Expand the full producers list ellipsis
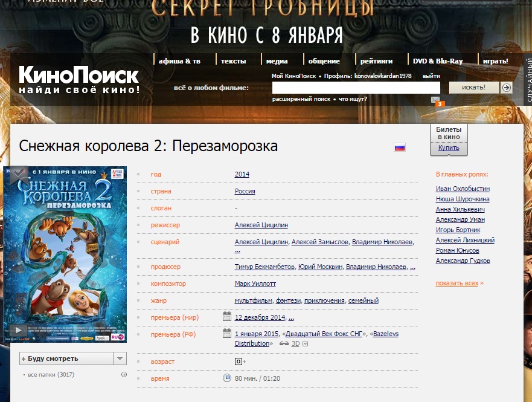Screen dimensions: 532x402 tap(412, 267)
